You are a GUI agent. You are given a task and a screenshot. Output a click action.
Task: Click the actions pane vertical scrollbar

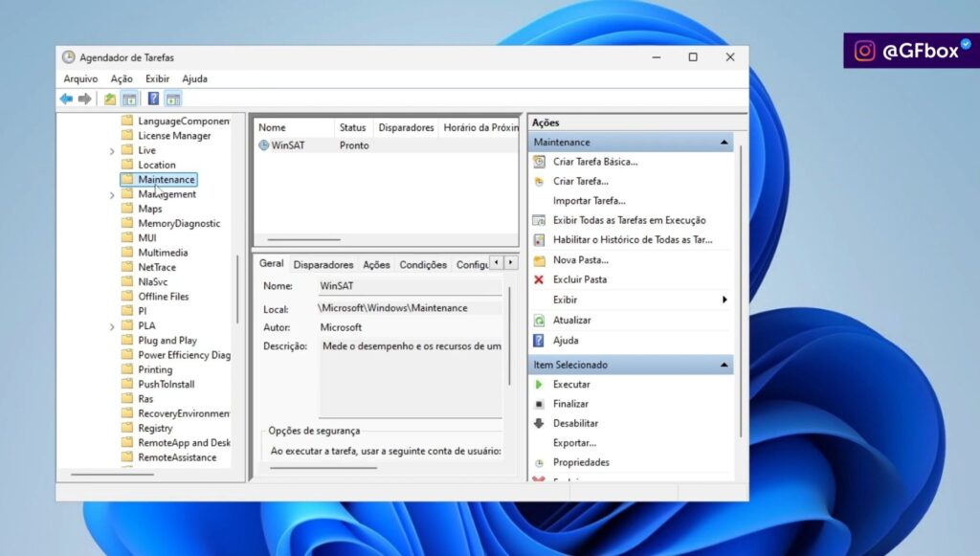click(741, 291)
